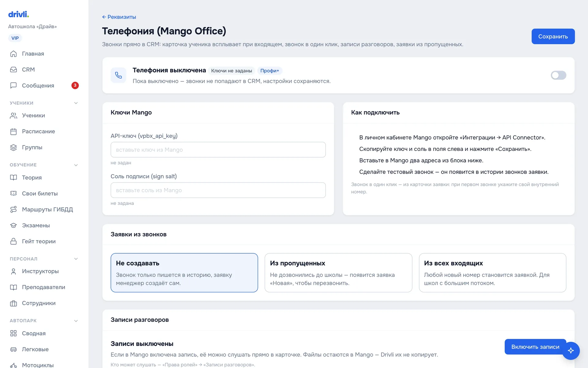Click the briefcase icon for Сотрудники
The width and height of the screenshot is (588, 368).
(13, 303)
